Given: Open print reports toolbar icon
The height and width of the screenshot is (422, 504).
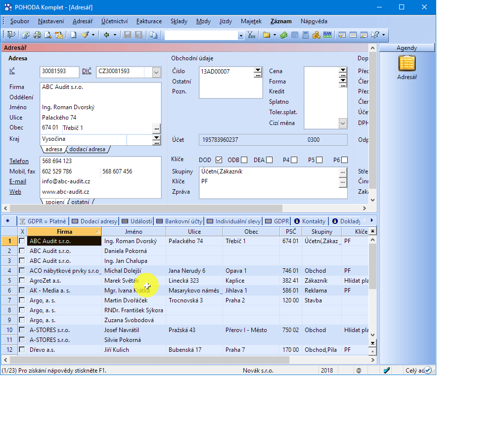Looking at the screenshot, I should pyautogui.click(x=26, y=35).
